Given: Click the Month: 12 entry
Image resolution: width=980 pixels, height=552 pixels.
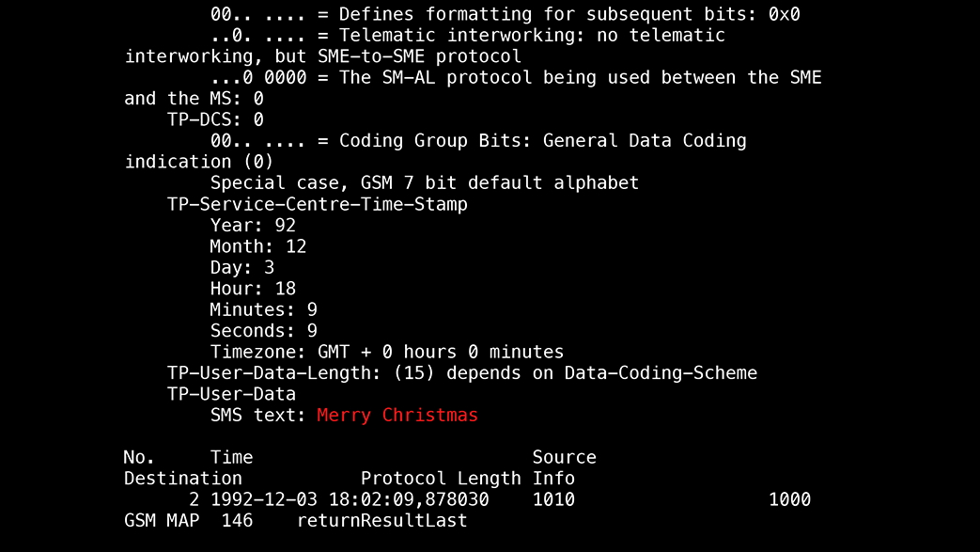Looking at the screenshot, I should [258, 246].
